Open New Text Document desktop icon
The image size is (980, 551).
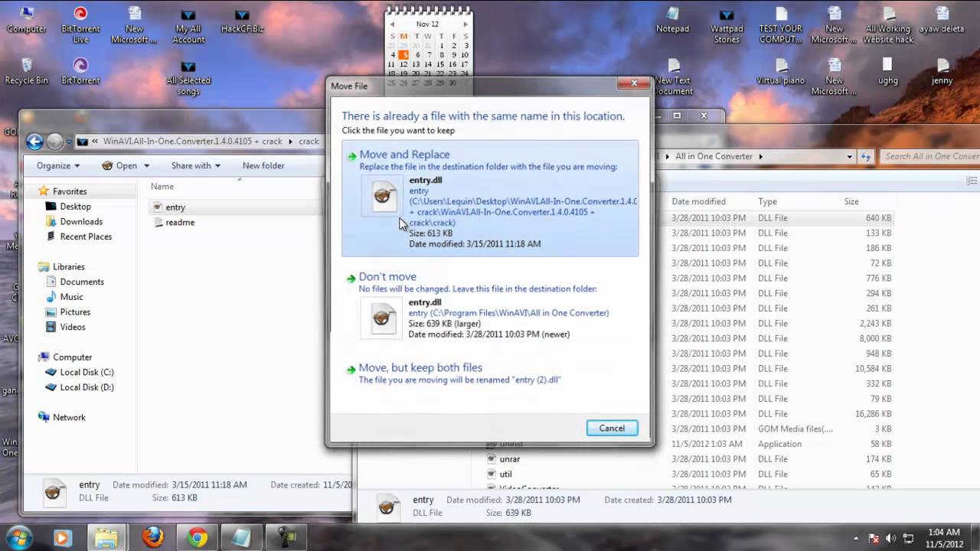pyautogui.click(x=673, y=77)
